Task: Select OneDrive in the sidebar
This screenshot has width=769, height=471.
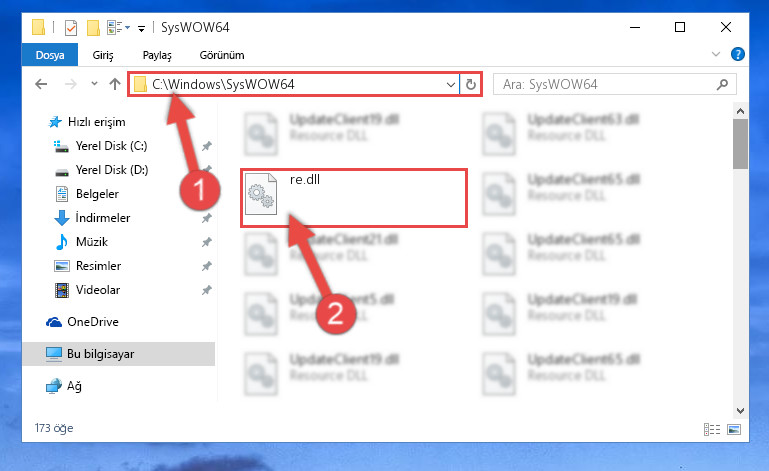Action: [93, 322]
